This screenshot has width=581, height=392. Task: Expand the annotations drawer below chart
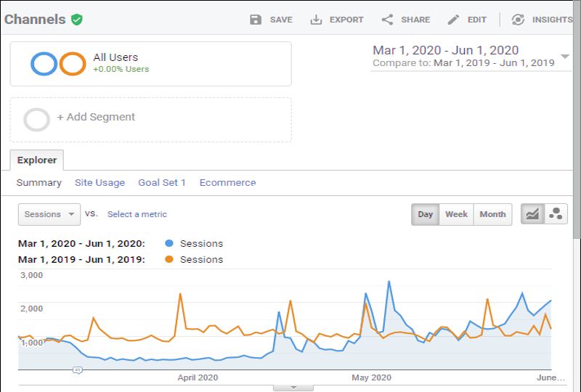click(293, 388)
